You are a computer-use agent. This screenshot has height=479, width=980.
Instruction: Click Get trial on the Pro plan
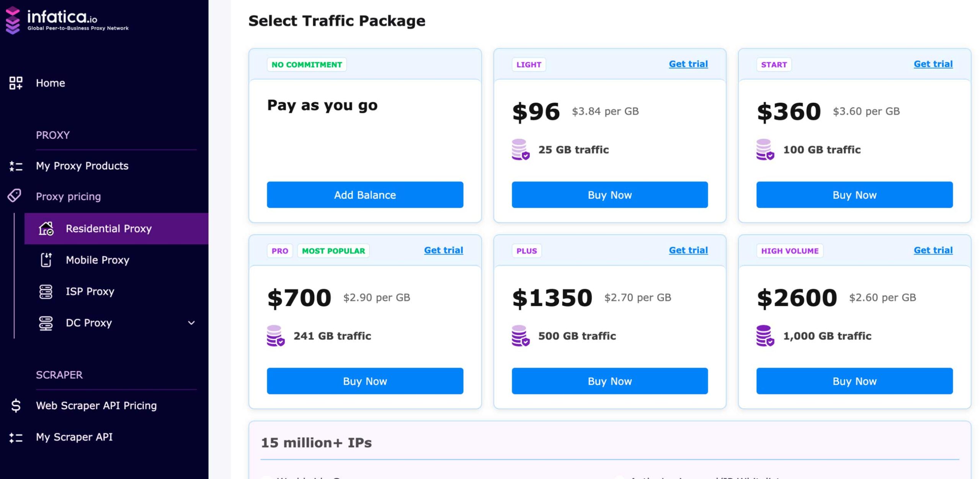[443, 250]
